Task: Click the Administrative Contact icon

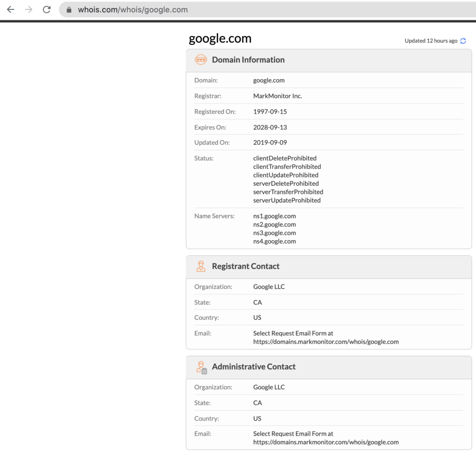Action: click(x=202, y=367)
